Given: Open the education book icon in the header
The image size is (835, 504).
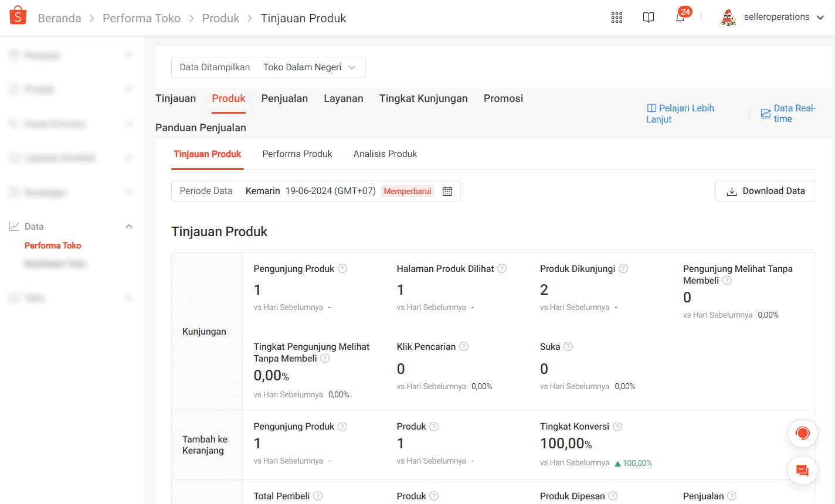Looking at the screenshot, I should (x=648, y=18).
